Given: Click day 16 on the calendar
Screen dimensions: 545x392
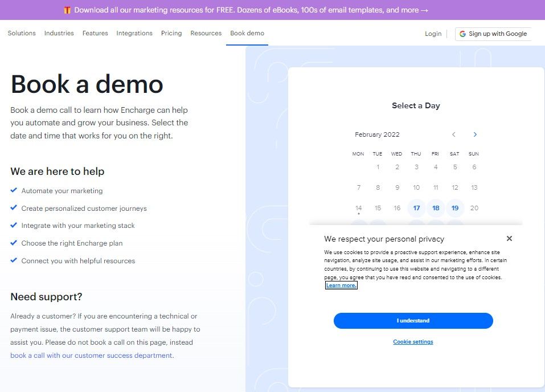Looking at the screenshot, I should click(397, 208).
